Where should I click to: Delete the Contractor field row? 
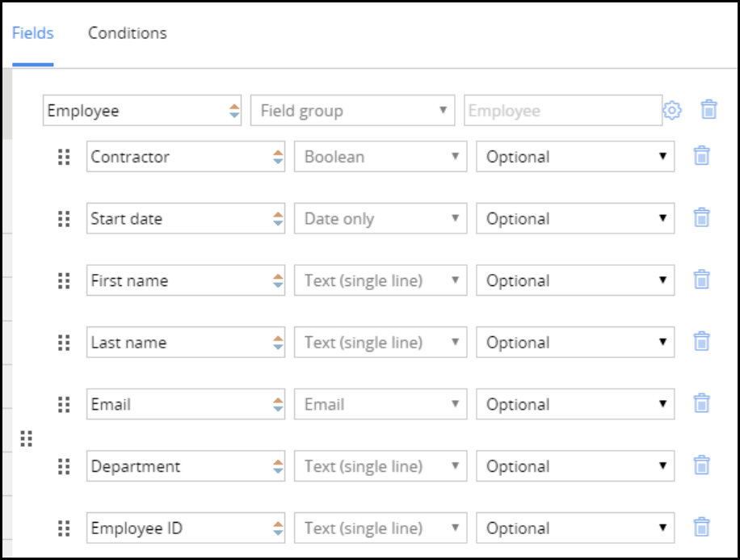(702, 156)
